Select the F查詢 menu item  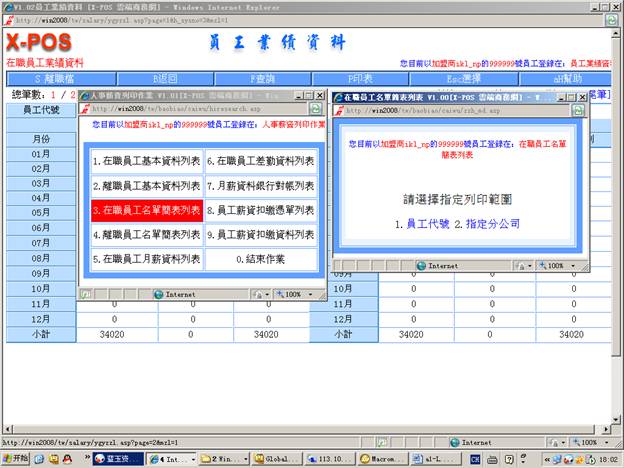262,78
